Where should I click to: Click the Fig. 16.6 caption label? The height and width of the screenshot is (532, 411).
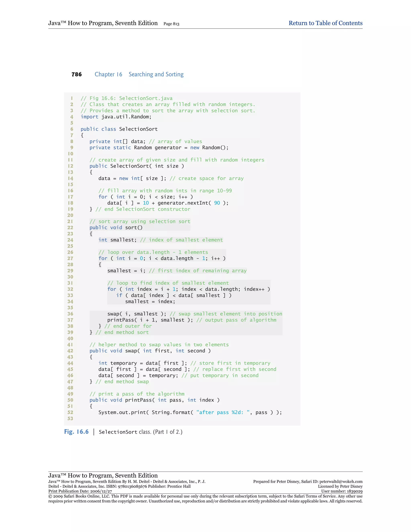[76, 432]
